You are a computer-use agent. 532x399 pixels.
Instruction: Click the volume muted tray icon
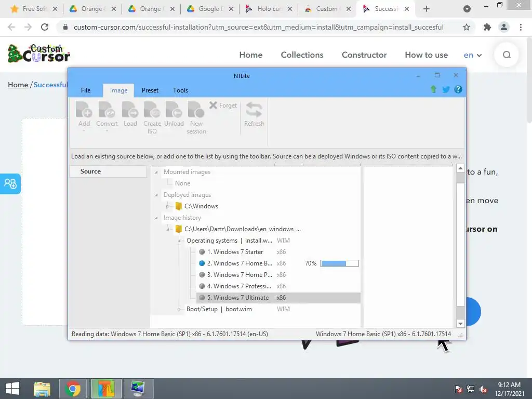pyautogui.click(x=483, y=389)
